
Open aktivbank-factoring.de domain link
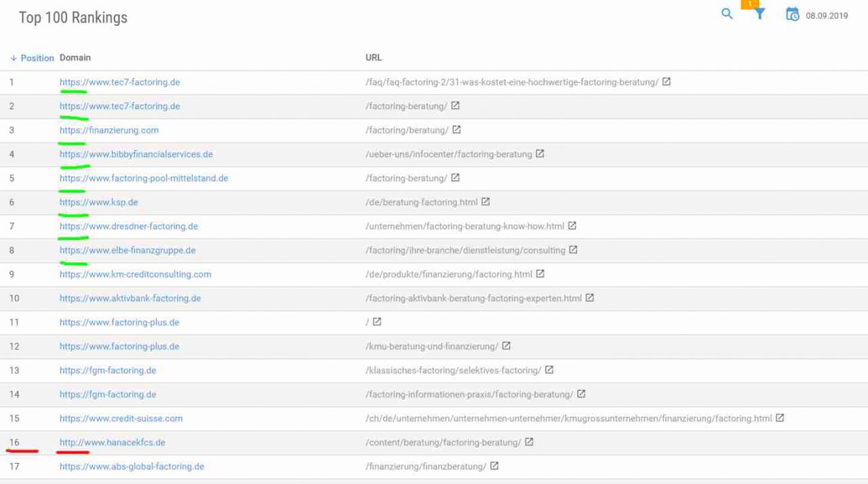point(130,298)
